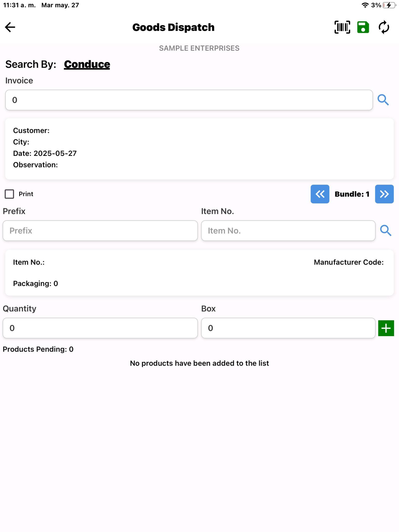Screen dimensions: 399x532
Task: Focus the Invoice input field
Action: coord(189,100)
